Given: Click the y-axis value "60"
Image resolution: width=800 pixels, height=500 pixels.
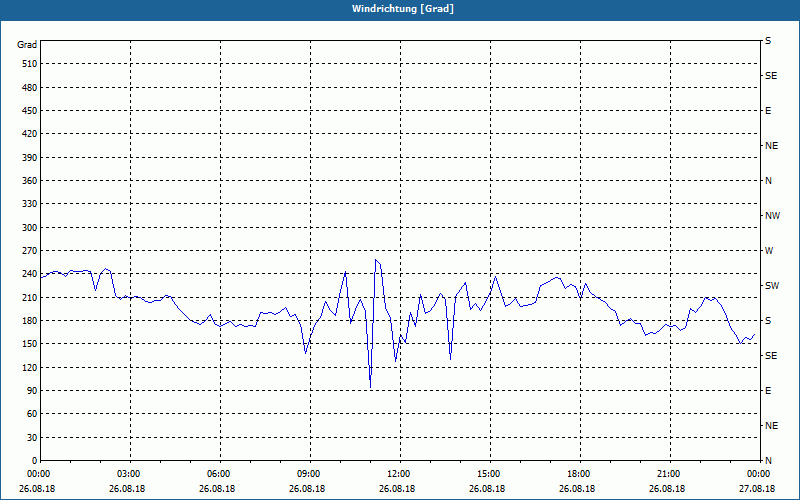Looking at the screenshot, I should (32, 414).
